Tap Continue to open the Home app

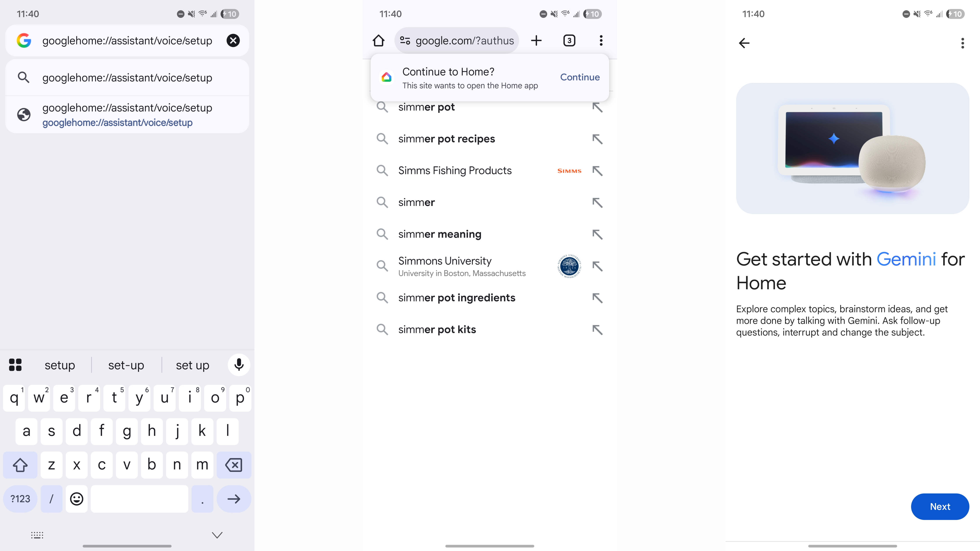point(579,77)
